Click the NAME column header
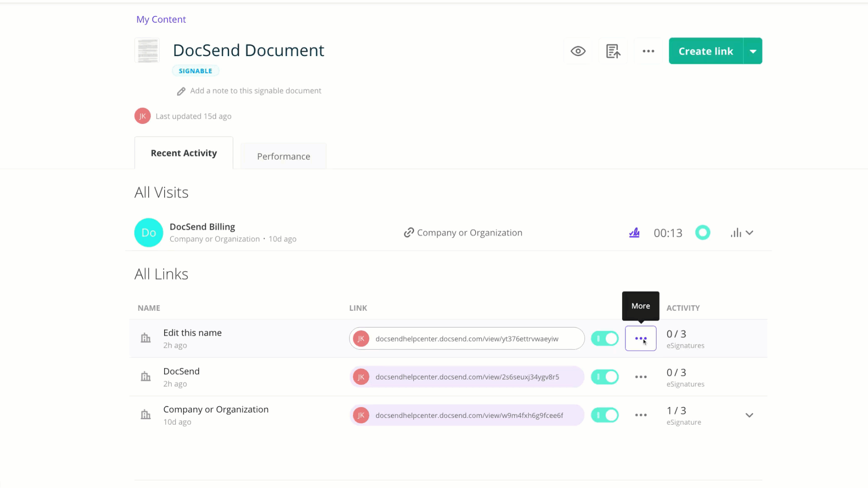 click(149, 308)
